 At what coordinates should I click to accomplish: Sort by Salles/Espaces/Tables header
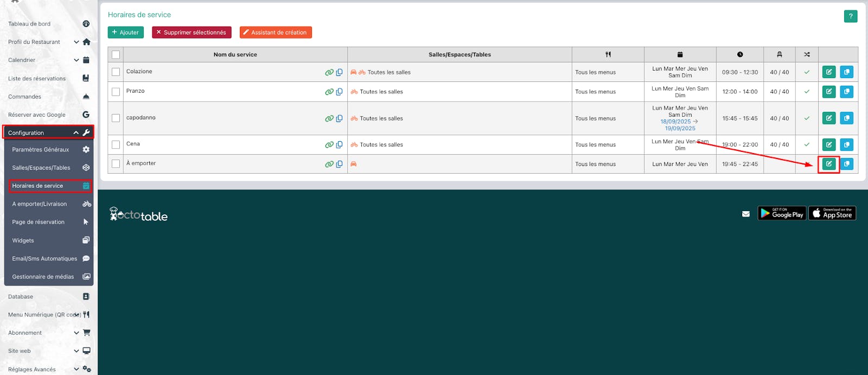coord(459,54)
